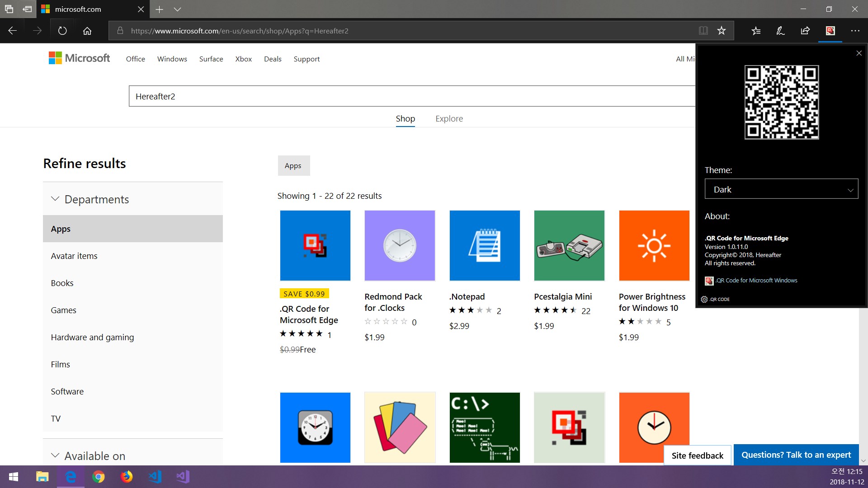Add page to favorites with star icon
868x488 pixels.
coord(722,31)
